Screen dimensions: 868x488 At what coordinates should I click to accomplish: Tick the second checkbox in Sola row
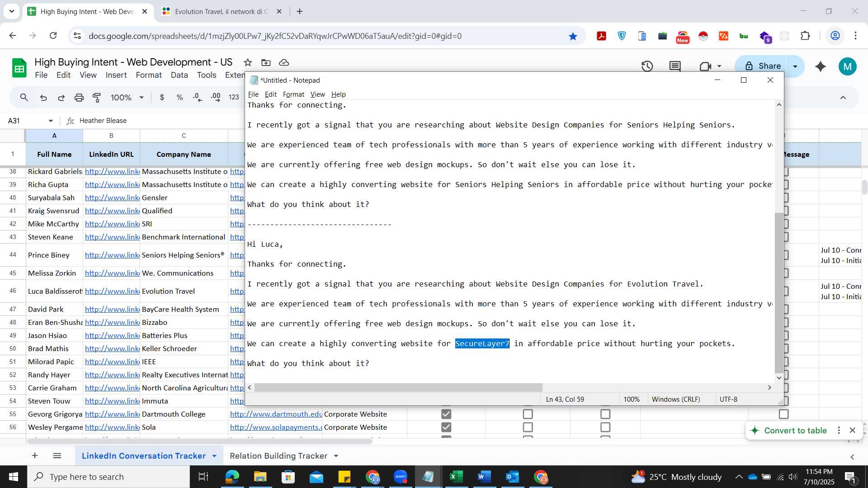(528, 427)
